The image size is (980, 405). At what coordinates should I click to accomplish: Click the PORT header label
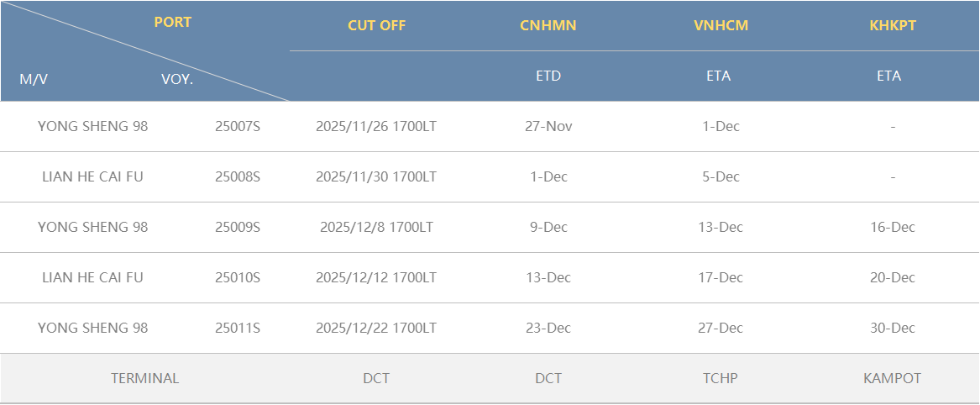pyautogui.click(x=172, y=23)
